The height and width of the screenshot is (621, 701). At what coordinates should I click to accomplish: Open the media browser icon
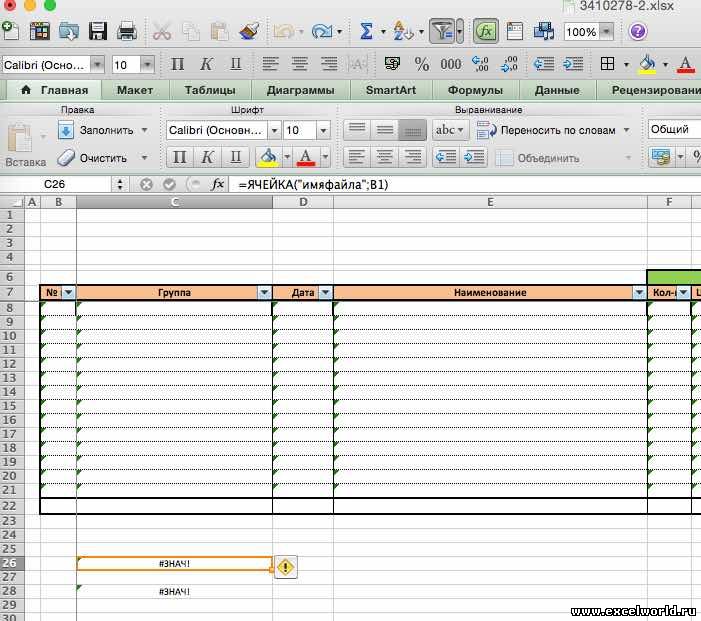tap(544, 31)
